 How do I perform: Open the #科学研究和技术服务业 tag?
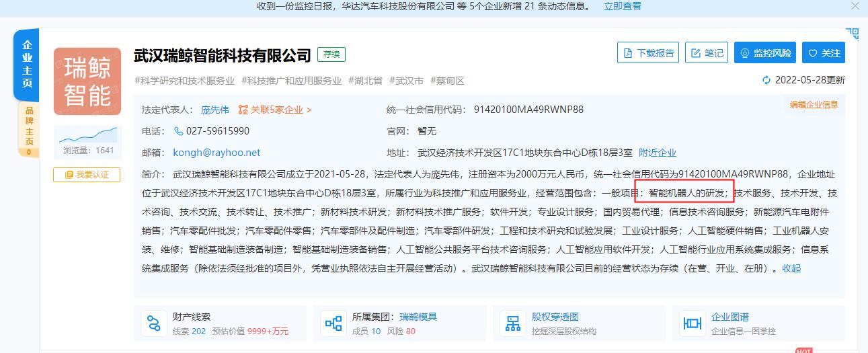click(185, 81)
